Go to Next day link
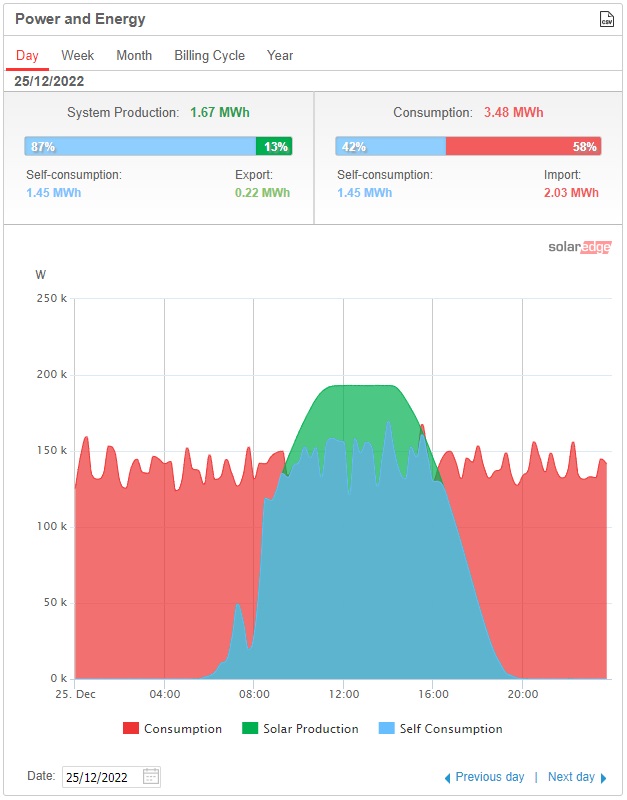 (x=571, y=777)
